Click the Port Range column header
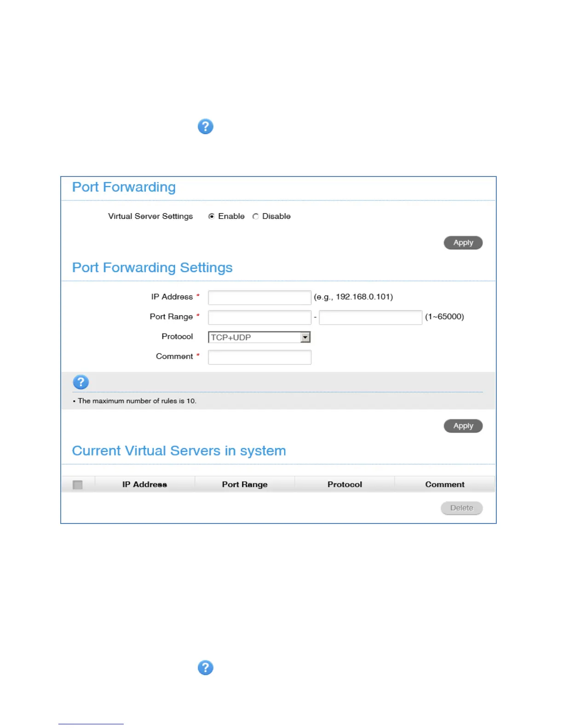 (245, 484)
